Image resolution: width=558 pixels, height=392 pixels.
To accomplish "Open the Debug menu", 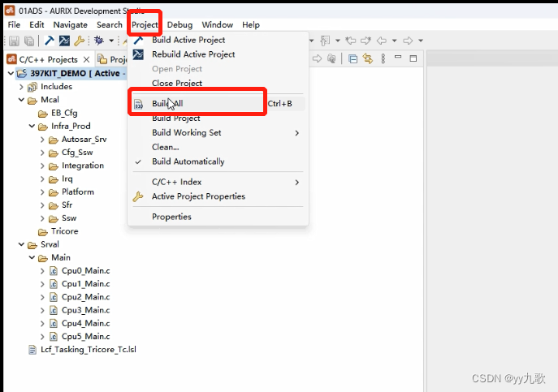I will pyautogui.click(x=180, y=25).
